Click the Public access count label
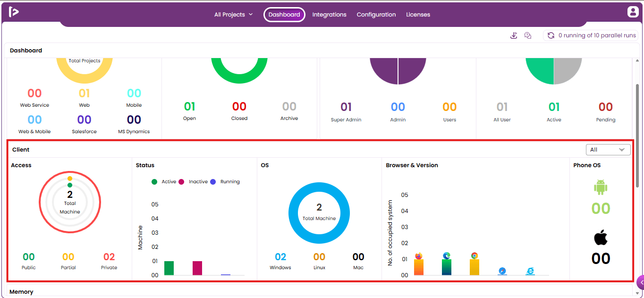 click(x=29, y=268)
